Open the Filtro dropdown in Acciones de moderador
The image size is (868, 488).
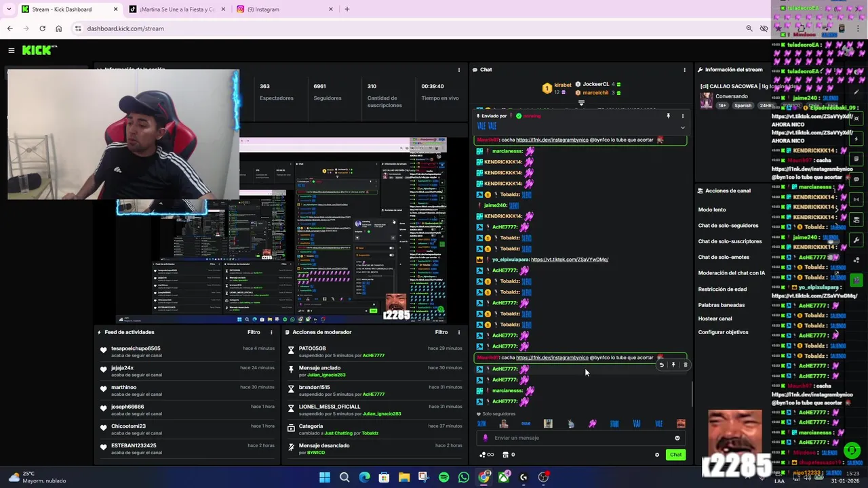coord(441,332)
